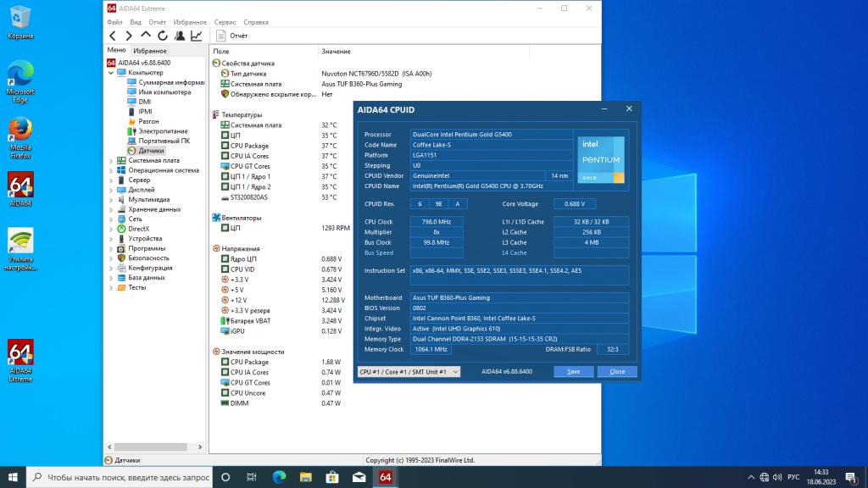Open the Сервис menu

pos(225,22)
